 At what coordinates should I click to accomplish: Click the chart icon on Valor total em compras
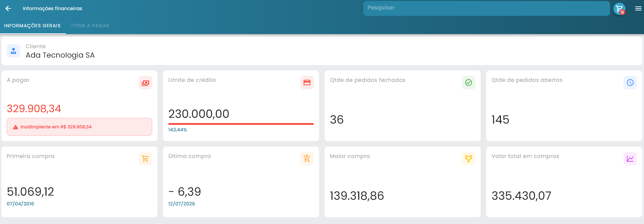pos(630,159)
